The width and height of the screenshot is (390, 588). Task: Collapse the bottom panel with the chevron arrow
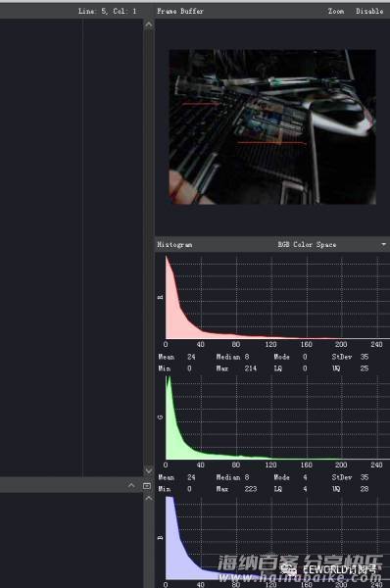[131, 485]
